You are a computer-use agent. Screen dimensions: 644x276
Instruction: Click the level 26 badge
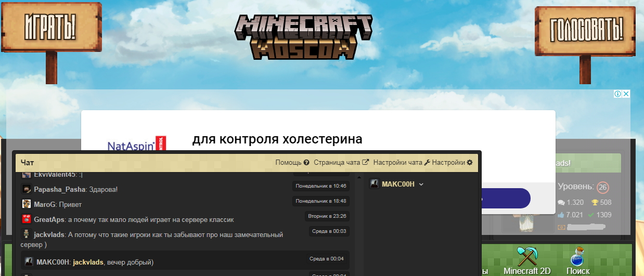[603, 187]
